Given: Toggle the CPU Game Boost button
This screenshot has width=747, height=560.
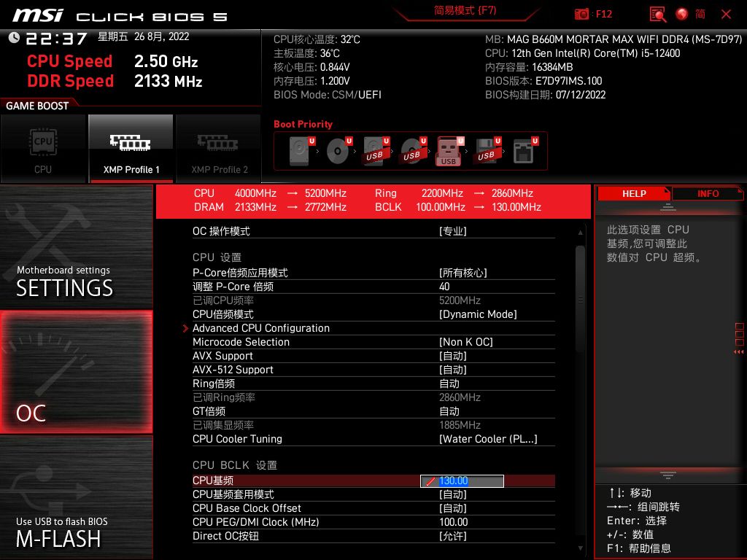Looking at the screenshot, I should (43, 148).
